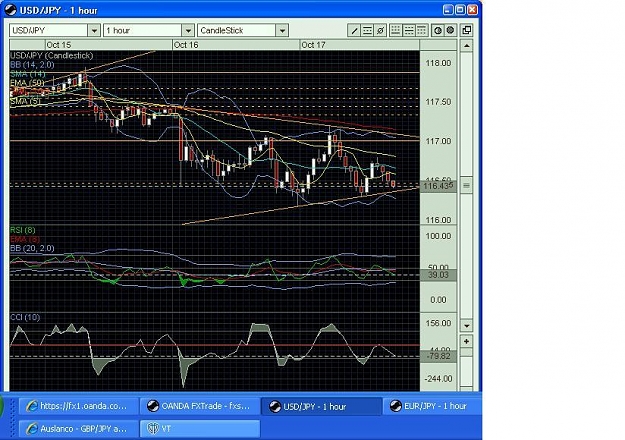Click the -244.00 CCI axis label
Viewport: 625px width, 440px height.
438,379
